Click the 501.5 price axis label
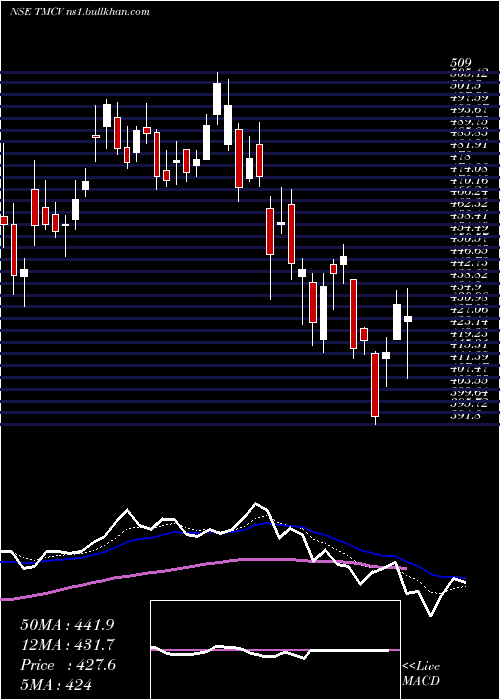Viewport: 500px width, 700px height. 465,85
